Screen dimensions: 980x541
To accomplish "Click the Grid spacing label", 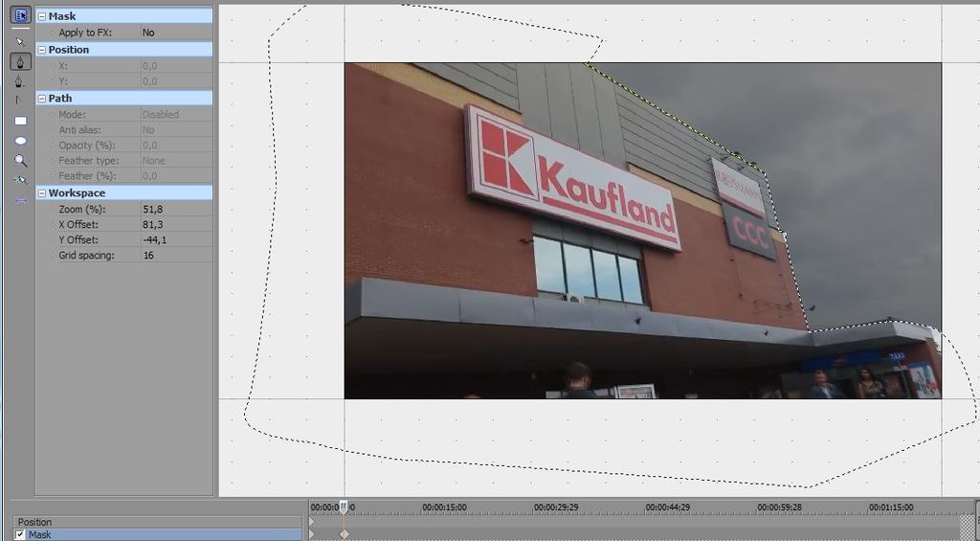I will coord(86,255).
